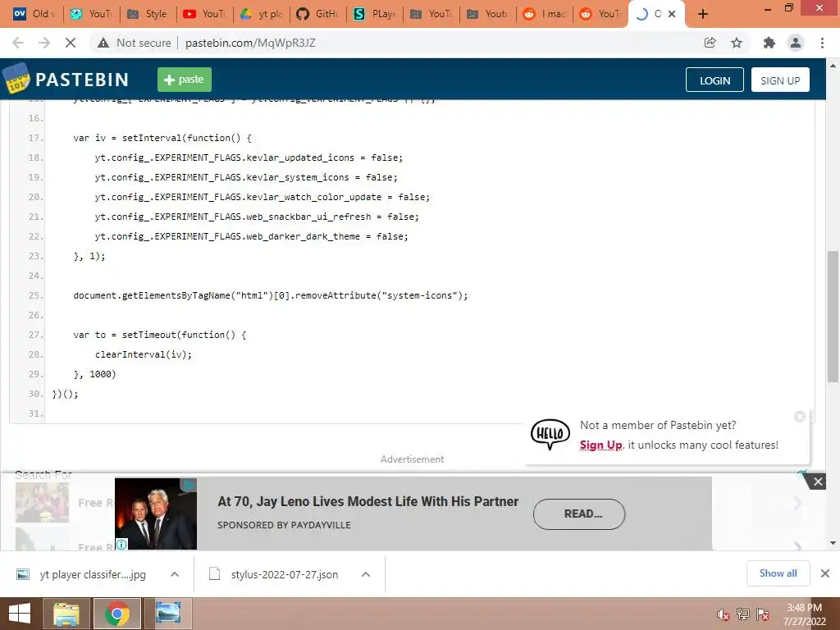Viewport: 840px width, 630px height.
Task: Open the Windows Start menu
Action: pos(20,614)
